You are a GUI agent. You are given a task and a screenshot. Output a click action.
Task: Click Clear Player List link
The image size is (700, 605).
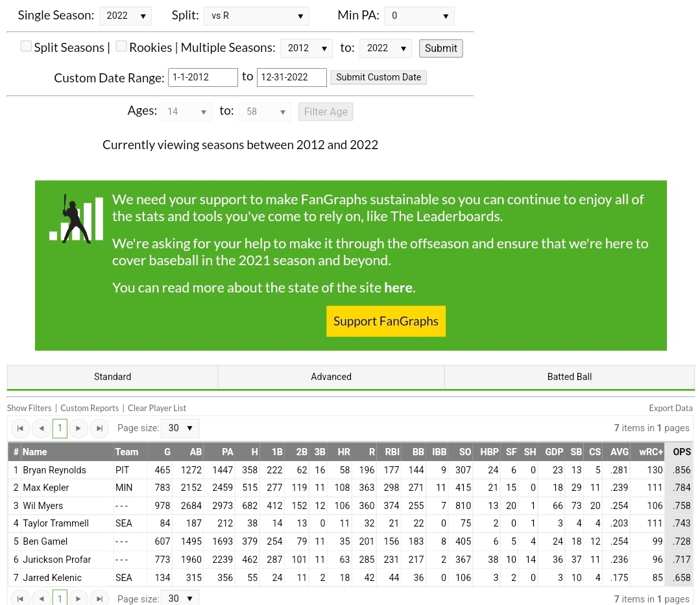point(157,409)
